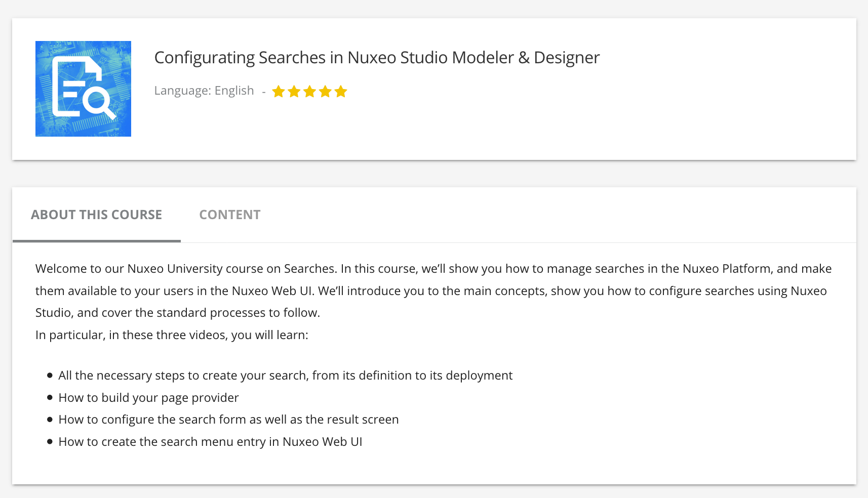Click the fourth rating star
The width and height of the screenshot is (868, 498).
point(325,92)
